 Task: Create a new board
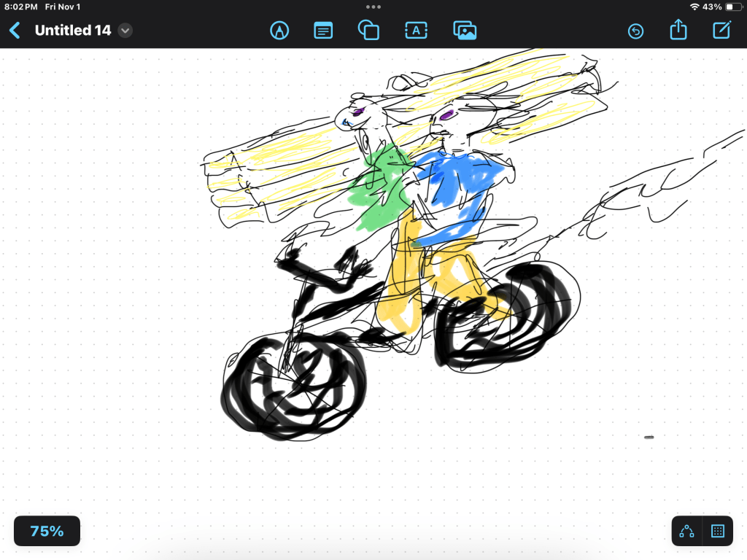(721, 31)
